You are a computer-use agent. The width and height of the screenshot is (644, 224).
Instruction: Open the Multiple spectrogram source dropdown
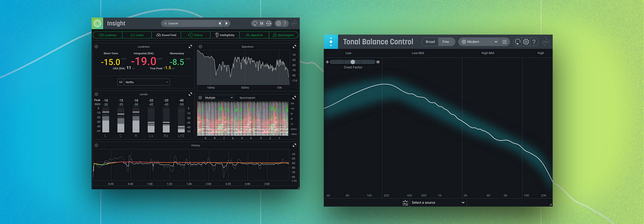click(219, 98)
